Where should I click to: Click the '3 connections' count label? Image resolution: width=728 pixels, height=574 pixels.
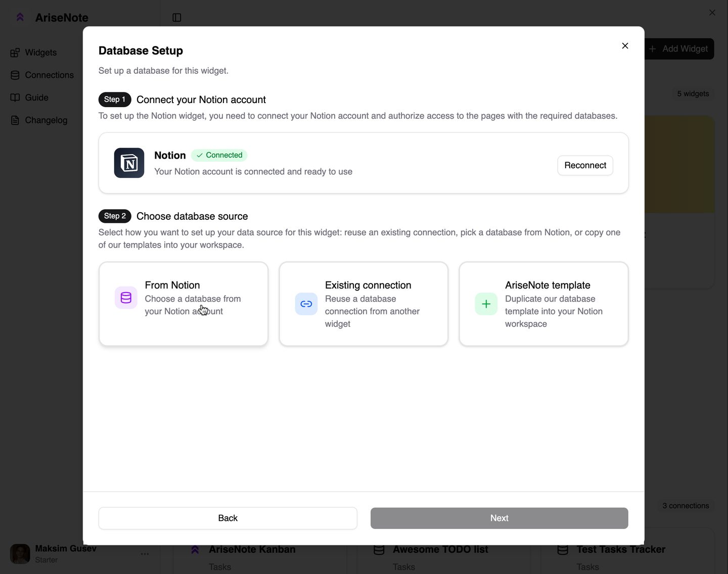pos(686,506)
